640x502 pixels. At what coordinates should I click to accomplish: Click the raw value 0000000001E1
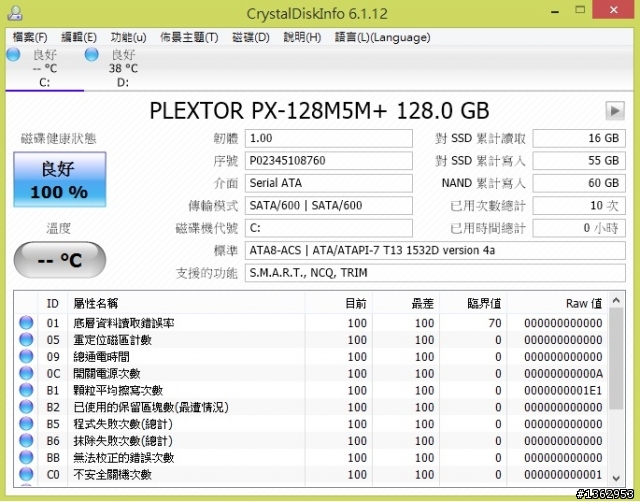(563, 391)
